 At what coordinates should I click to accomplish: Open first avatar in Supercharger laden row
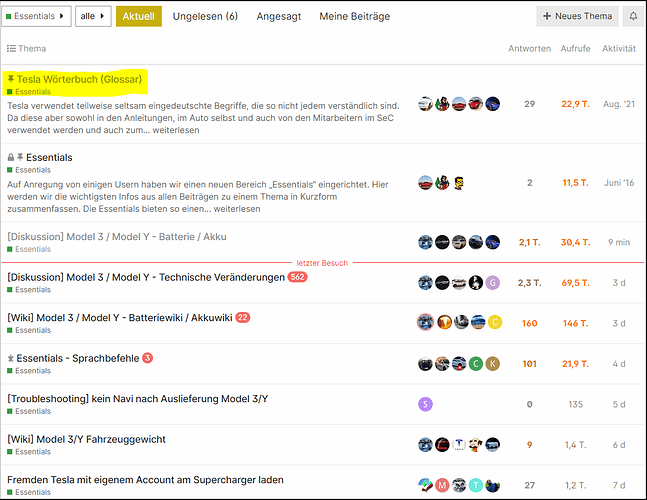click(425, 485)
